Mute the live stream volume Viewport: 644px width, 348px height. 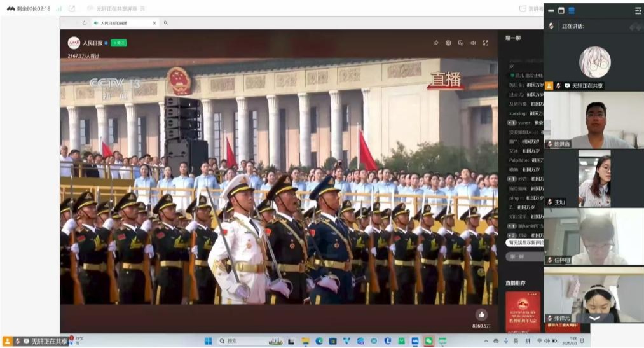[473, 43]
